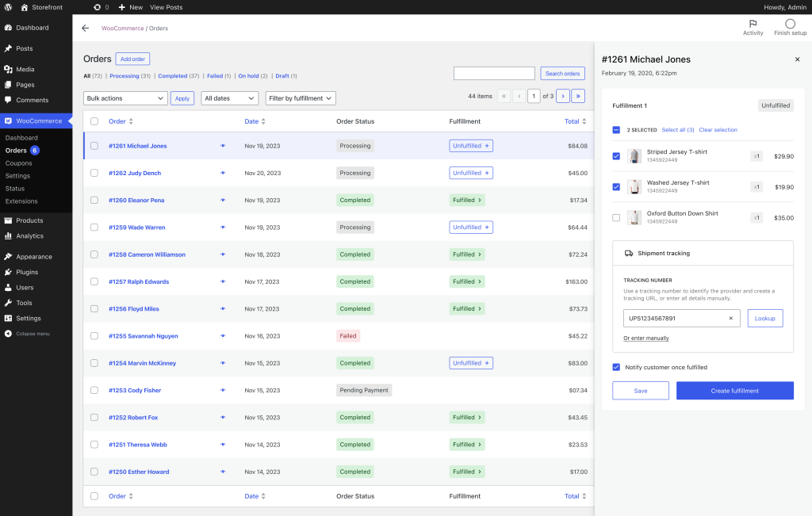Click the Finish setup circle icon
This screenshot has height=516, width=812.
(x=790, y=25)
